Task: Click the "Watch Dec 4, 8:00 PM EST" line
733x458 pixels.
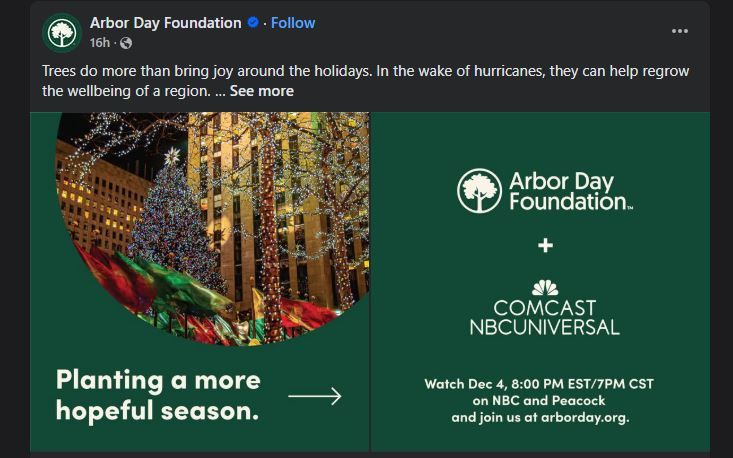Action: click(x=540, y=384)
